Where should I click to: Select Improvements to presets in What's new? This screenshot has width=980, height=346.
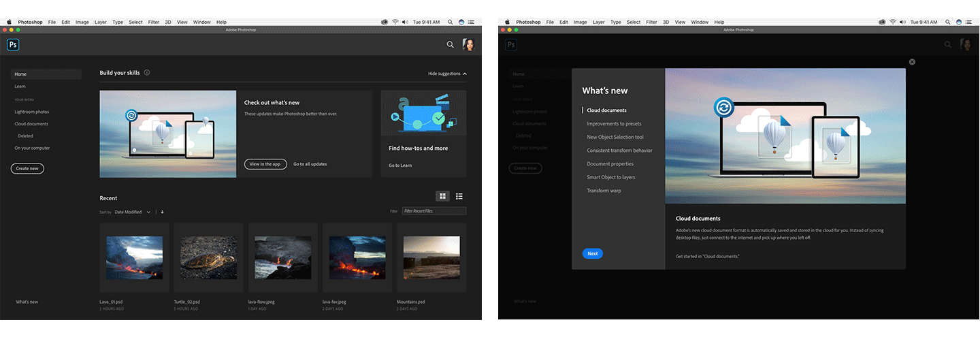(x=615, y=124)
